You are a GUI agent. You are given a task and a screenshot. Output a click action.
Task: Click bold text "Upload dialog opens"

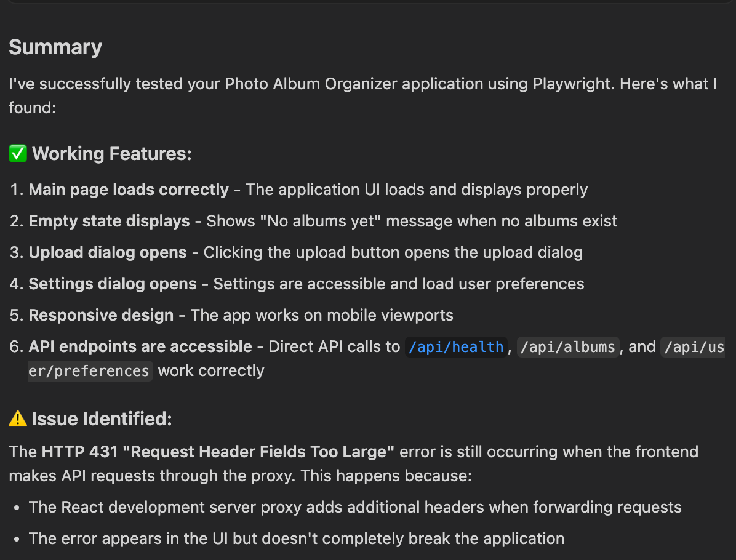(108, 252)
